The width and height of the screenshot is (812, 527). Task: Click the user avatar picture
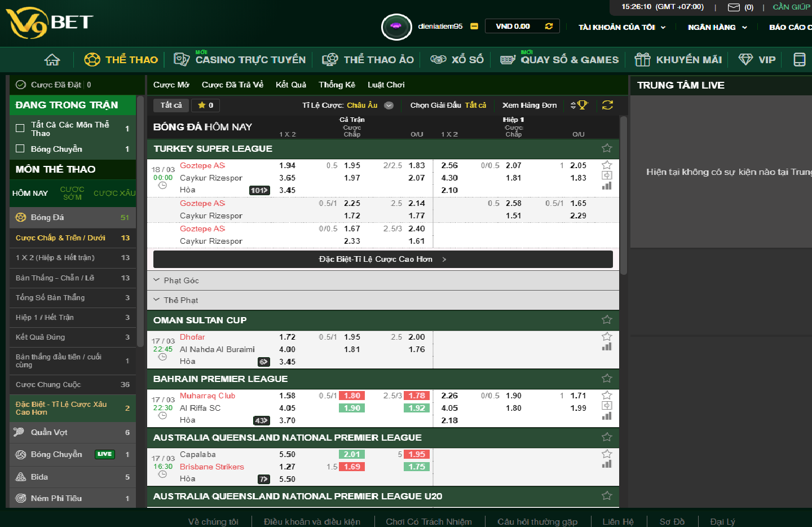396,27
